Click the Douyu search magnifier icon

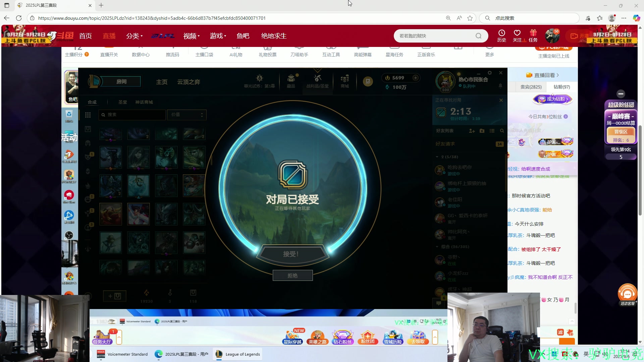(479, 36)
